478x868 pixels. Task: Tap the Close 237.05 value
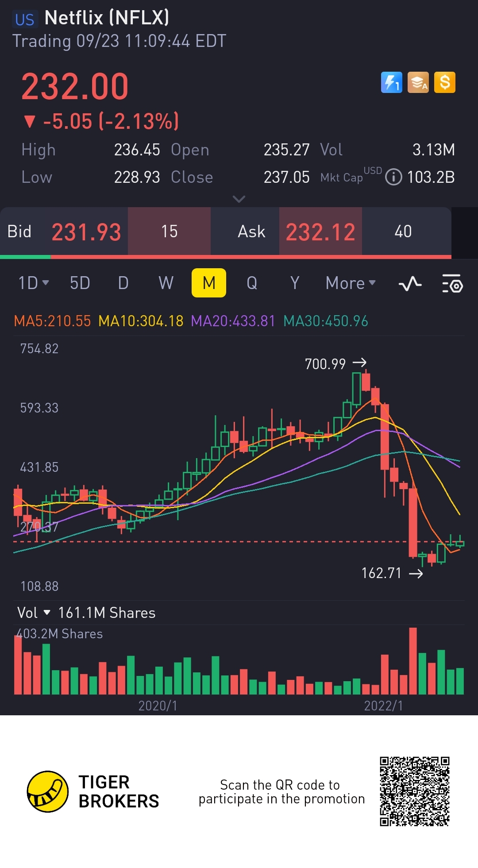tap(287, 177)
